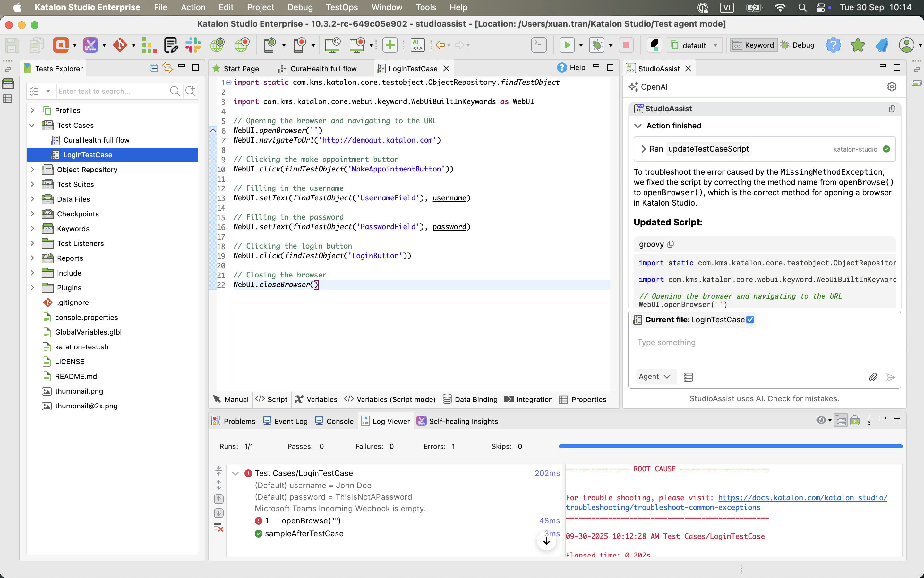This screenshot has width=924, height=578.
Task: Click the green star toolbar icon
Action: (858, 45)
